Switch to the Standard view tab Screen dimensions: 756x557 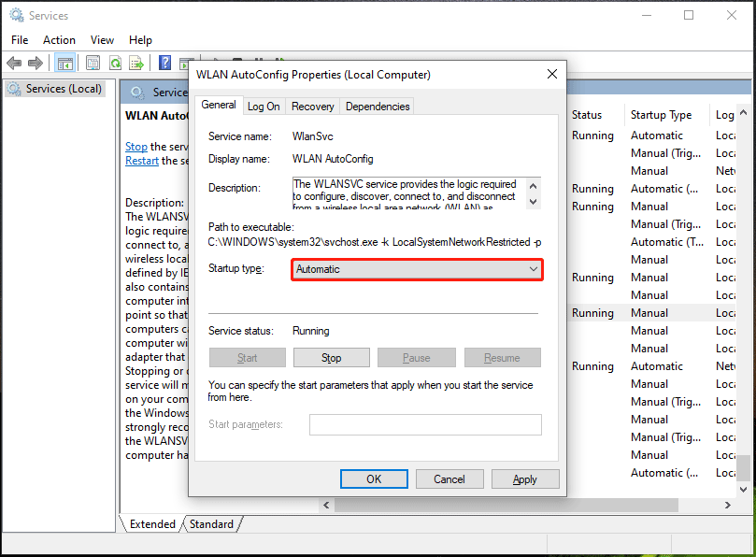(x=211, y=524)
